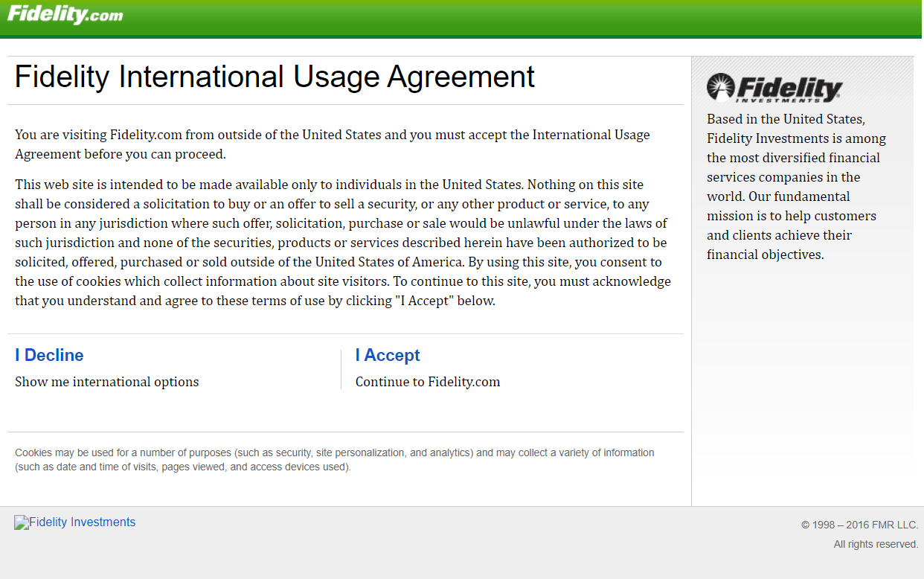The image size is (924, 579).
Task: Click the "You are visiting Fidelity.com" paragraph
Action: pyautogui.click(x=333, y=144)
